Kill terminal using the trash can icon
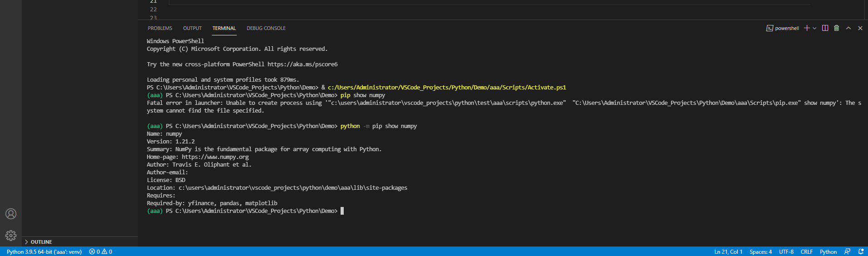The height and width of the screenshot is (256, 868). pyautogui.click(x=837, y=28)
